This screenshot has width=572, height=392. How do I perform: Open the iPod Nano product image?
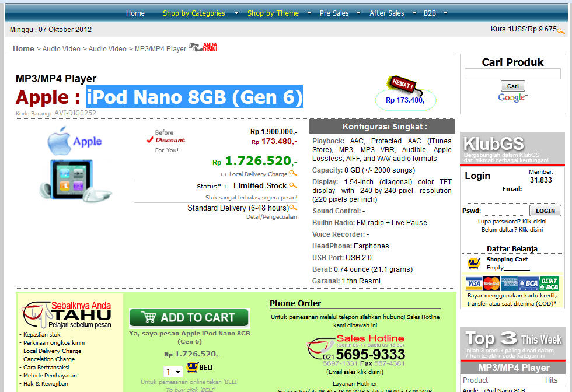(75, 181)
